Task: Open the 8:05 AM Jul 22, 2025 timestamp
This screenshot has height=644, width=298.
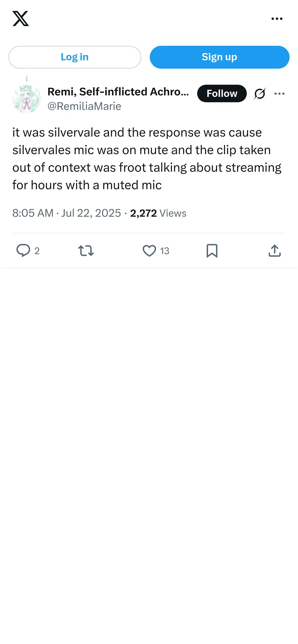Action: [66, 213]
